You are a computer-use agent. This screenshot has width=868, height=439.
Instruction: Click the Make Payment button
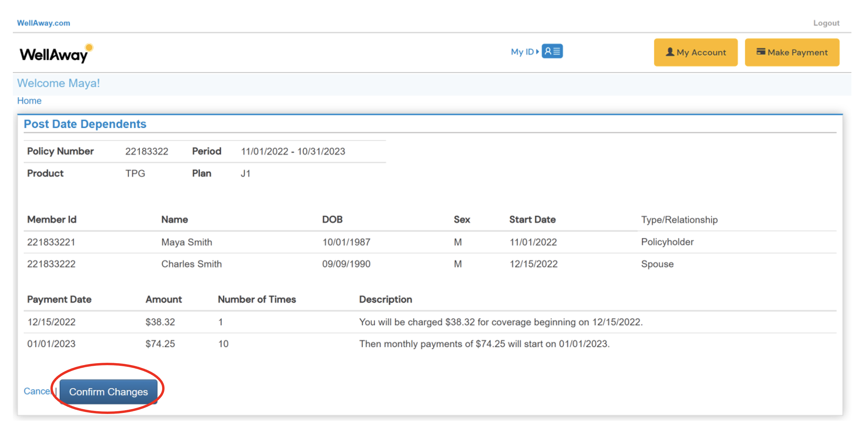tap(792, 52)
